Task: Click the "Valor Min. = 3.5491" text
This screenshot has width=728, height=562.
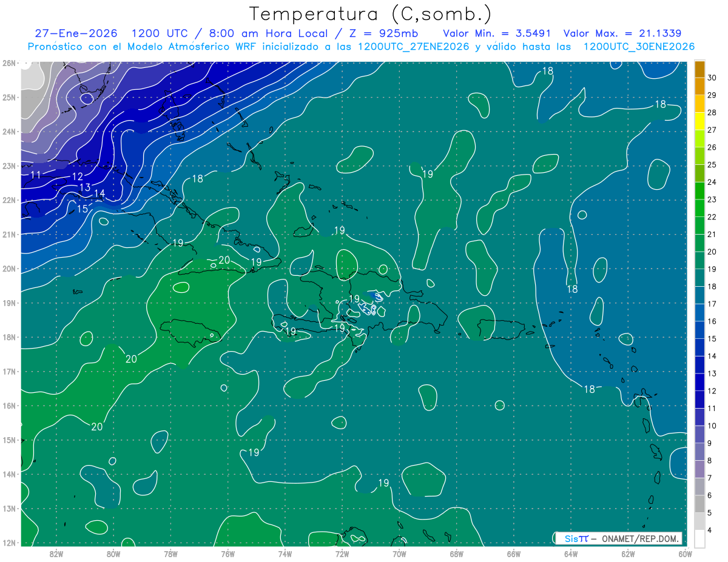Action: 497,33
